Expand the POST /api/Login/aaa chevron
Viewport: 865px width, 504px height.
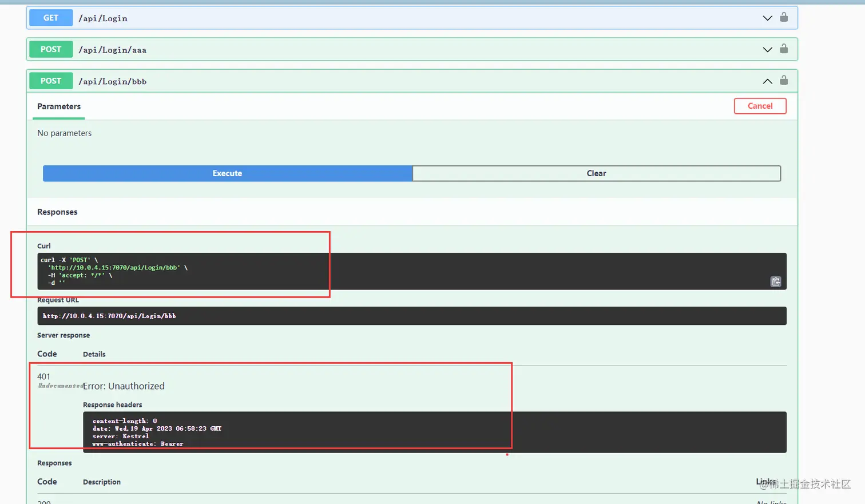768,50
